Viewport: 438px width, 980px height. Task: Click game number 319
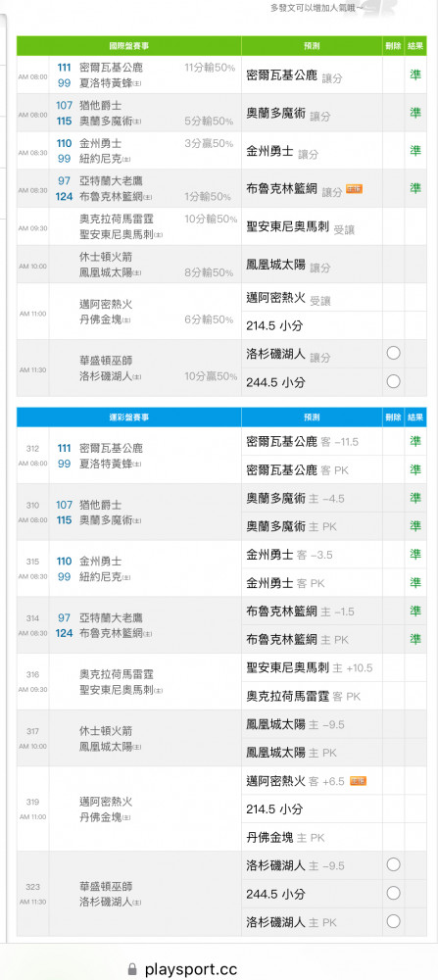tap(32, 802)
